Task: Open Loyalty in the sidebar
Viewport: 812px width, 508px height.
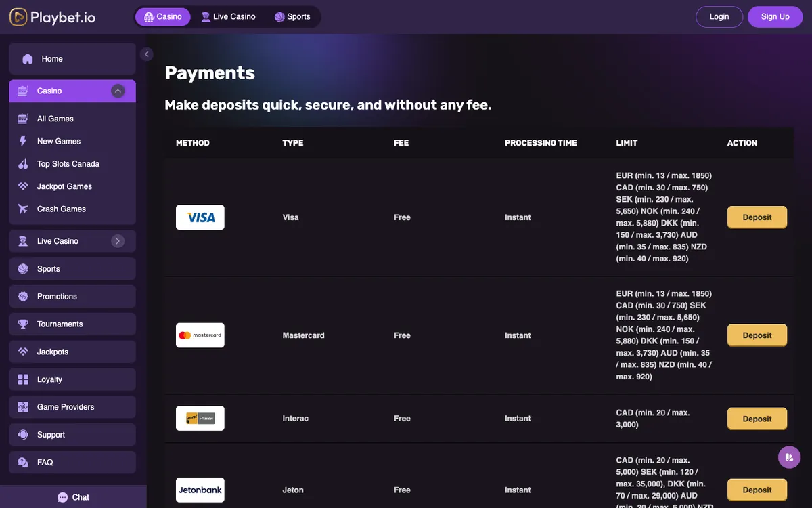Action: click(x=72, y=379)
